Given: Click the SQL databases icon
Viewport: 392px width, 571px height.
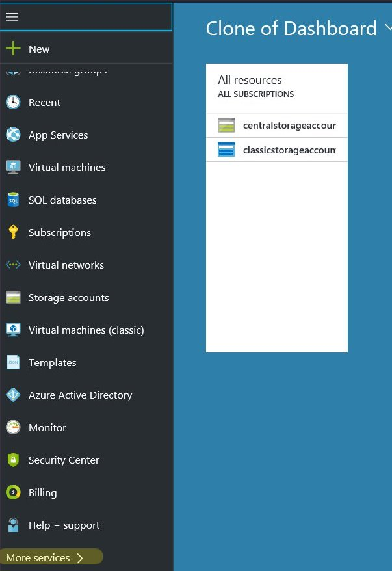Looking at the screenshot, I should [x=13, y=200].
